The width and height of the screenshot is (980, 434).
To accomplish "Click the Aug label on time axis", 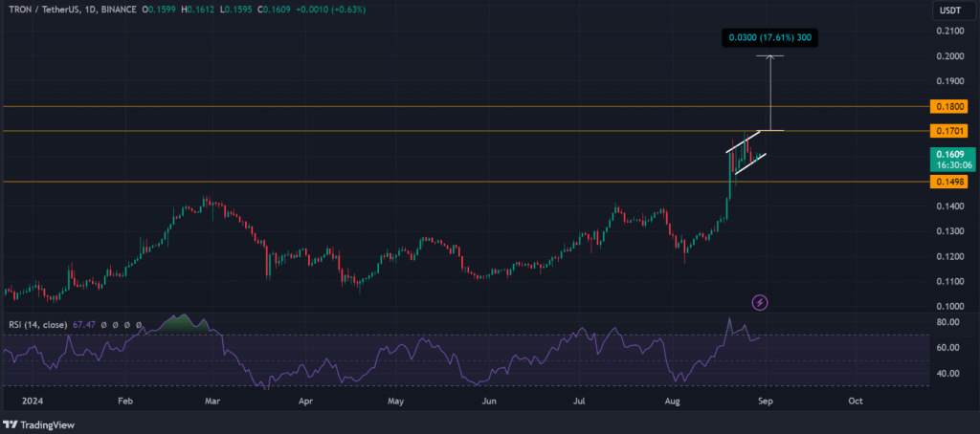I will click(x=673, y=401).
